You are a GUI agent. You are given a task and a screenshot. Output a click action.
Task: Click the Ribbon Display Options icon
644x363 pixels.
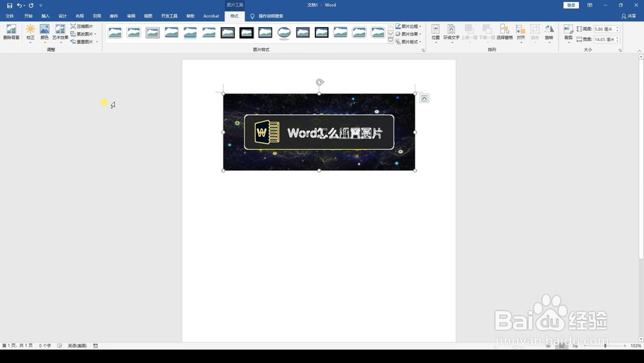click(590, 5)
